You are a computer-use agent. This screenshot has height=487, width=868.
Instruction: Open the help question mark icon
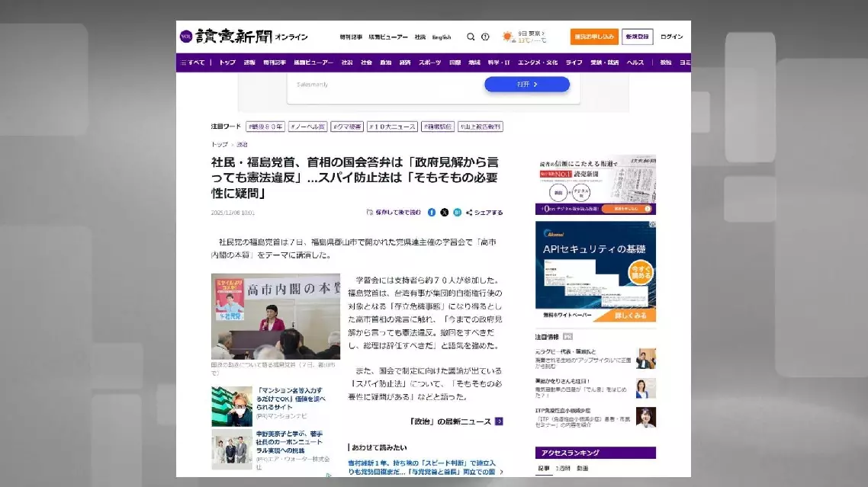pyautogui.click(x=484, y=37)
